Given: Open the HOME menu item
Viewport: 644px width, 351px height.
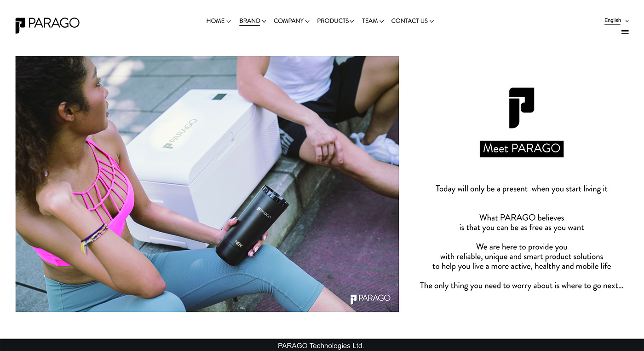Looking at the screenshot, I should [215, 21].
